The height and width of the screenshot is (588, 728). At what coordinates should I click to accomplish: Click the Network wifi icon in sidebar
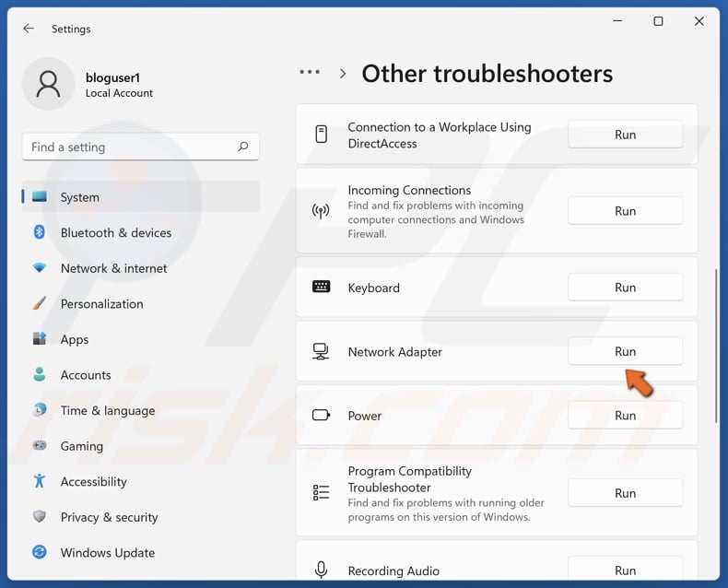40,268
